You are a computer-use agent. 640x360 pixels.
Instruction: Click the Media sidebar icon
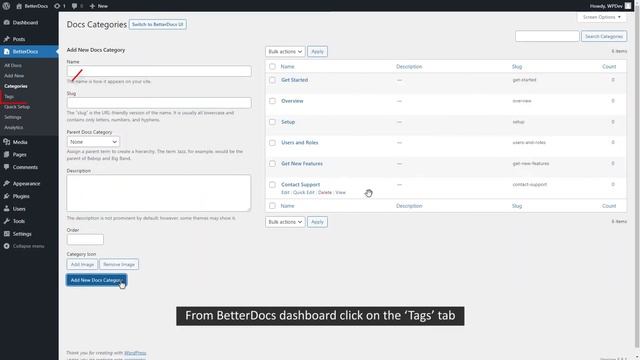(x=7, y=142)
